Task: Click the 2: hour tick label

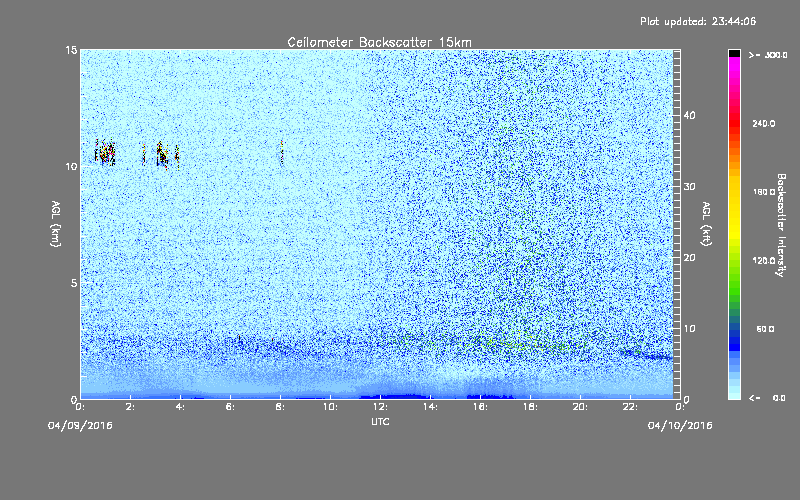Action: pyautogui.click(x=131, y=407)
